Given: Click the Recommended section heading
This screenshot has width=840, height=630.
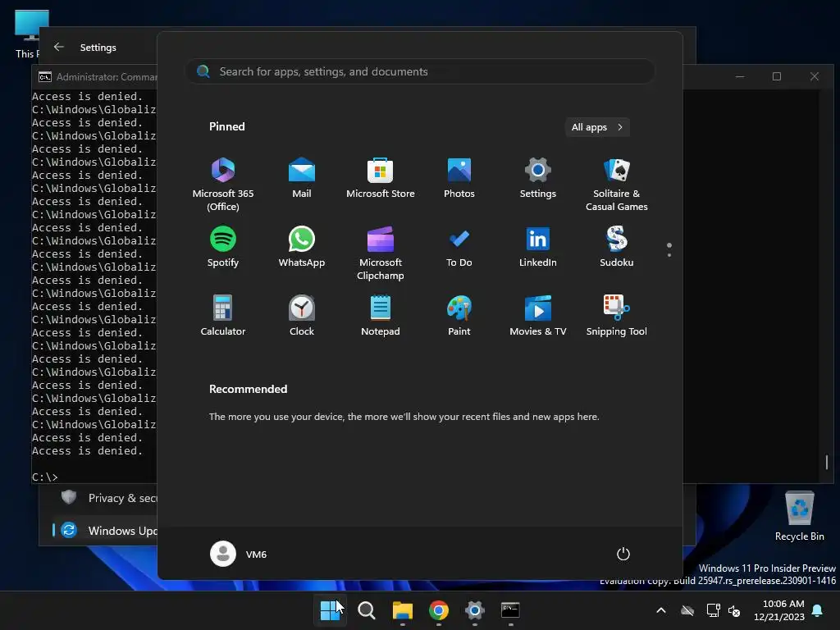Looking at the screenshot, I should tap(248, 389).
